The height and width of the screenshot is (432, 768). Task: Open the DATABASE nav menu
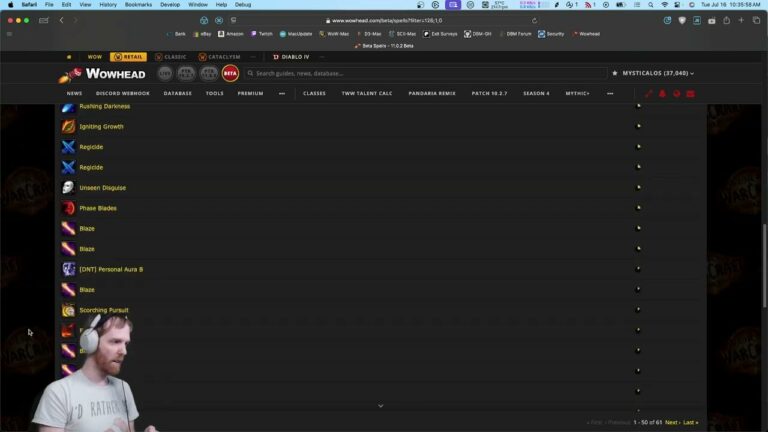[178, 93]
